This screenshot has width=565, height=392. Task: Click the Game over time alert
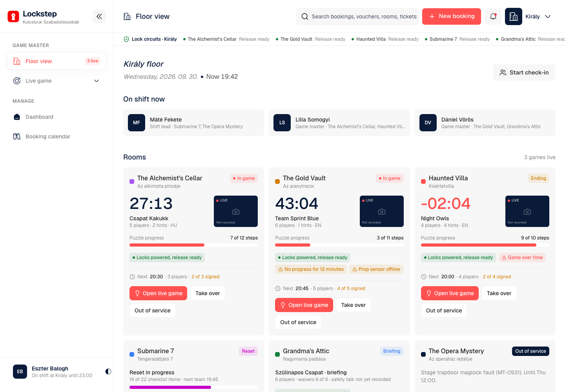pos(522,258)
